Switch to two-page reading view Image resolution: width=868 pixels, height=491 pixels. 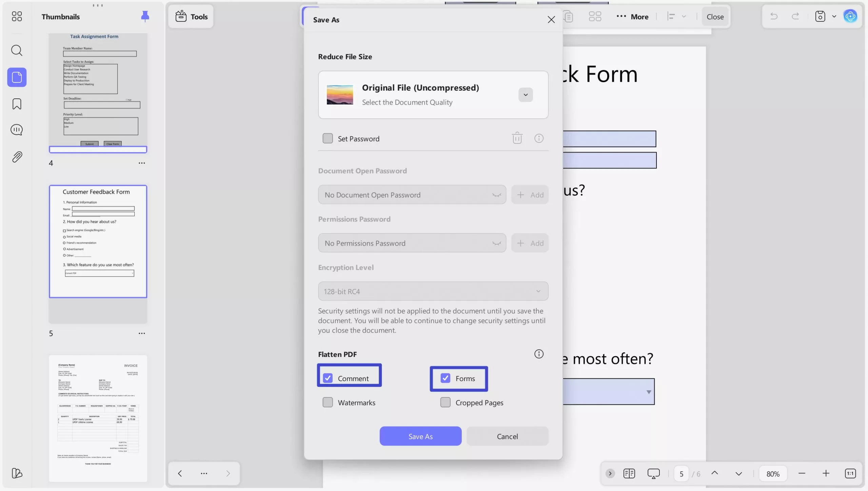629,473
